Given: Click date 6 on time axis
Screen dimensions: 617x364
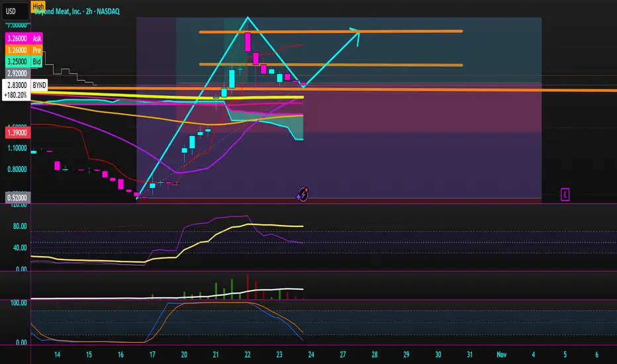Looking at the screenshot, I should tap(596, 355).
